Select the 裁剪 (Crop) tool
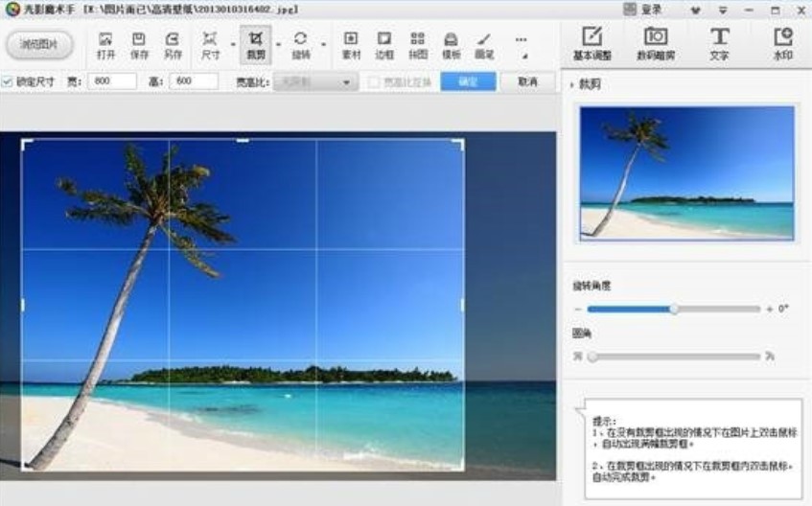The height and width of the screenshot is (506, 812). (256, 44)
